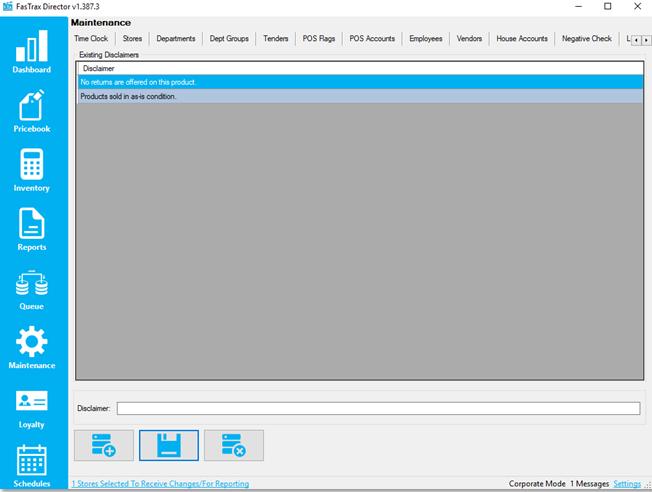
Task: Select 'No returns are offered on this product.' row
Action: pos(361,82)
